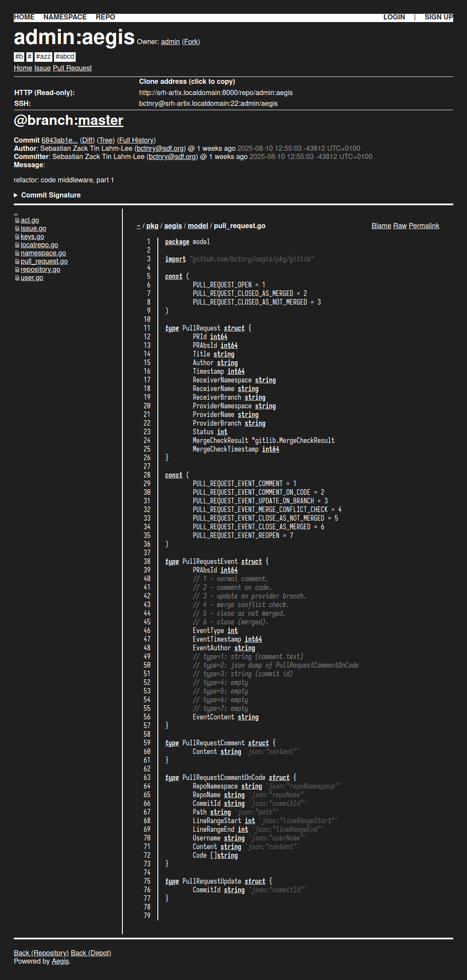Open the NAMESPACE menu item

(65, 17)
